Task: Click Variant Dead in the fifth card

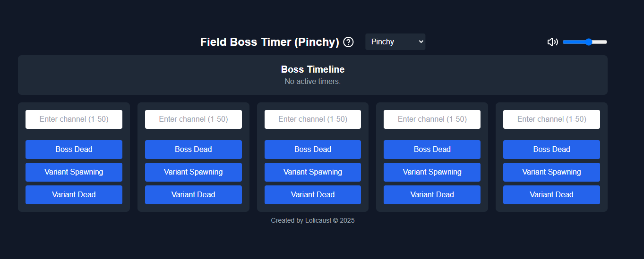Action: pyautogui.click(x=551, y=195)
